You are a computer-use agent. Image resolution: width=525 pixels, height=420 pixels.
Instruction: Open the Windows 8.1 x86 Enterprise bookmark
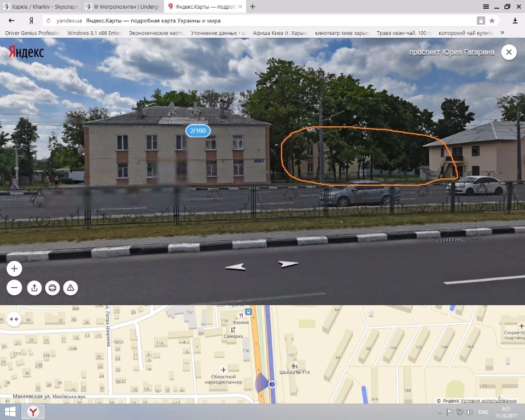click(94, 33)
